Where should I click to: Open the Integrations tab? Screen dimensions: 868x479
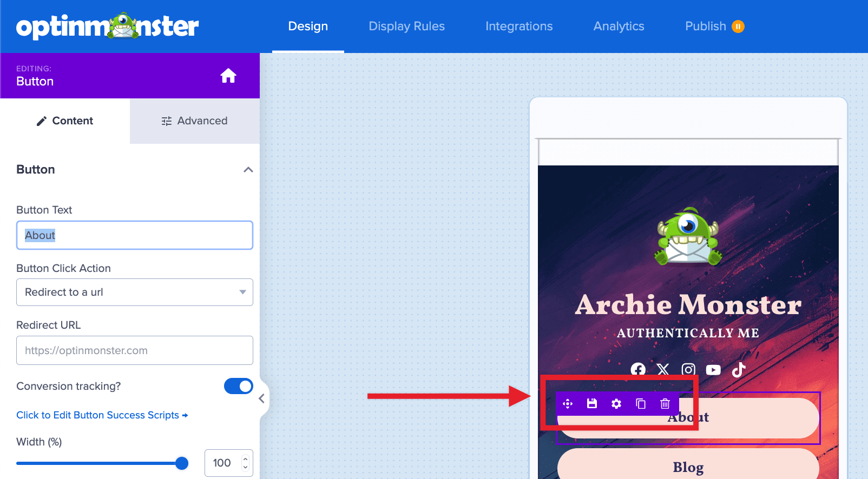[x=519, y=26]
